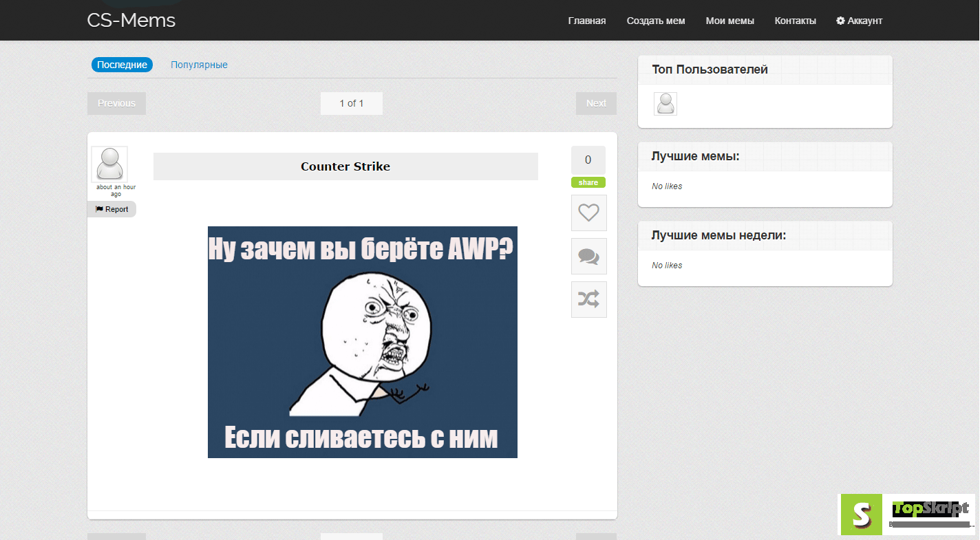Click the like count showing 0
Image resolution: width=980 pixels, height=540 pixels.
click(588, 160)
